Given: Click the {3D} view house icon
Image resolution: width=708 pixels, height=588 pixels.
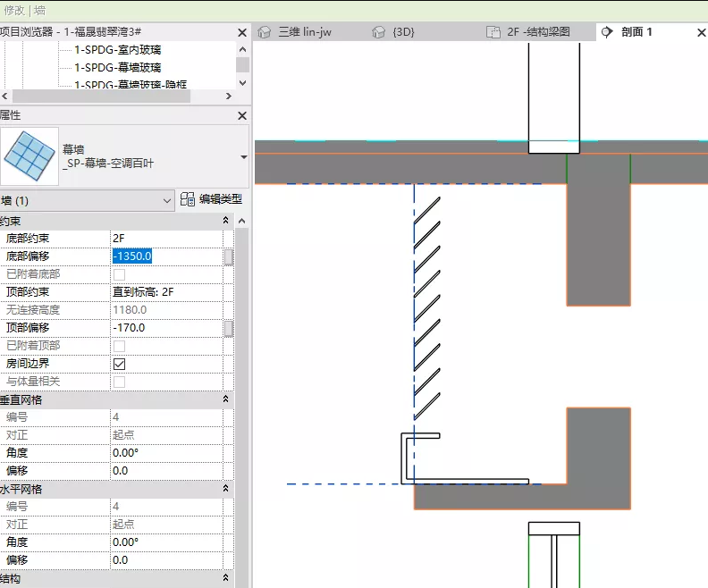Looking at the screenshot, I should coord(378,32).
